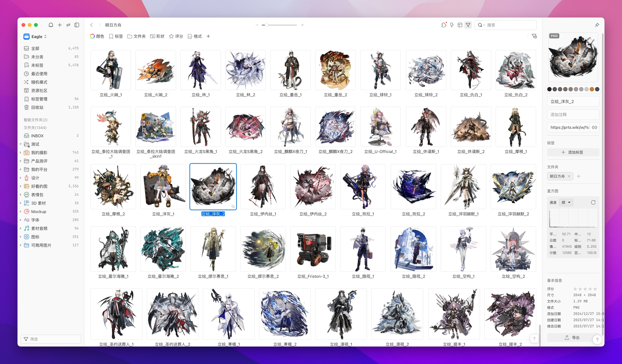Viewport: 622px width, 364px height.
Task: Toggle the inspector pin icon
Action: (x=597, y=25)
